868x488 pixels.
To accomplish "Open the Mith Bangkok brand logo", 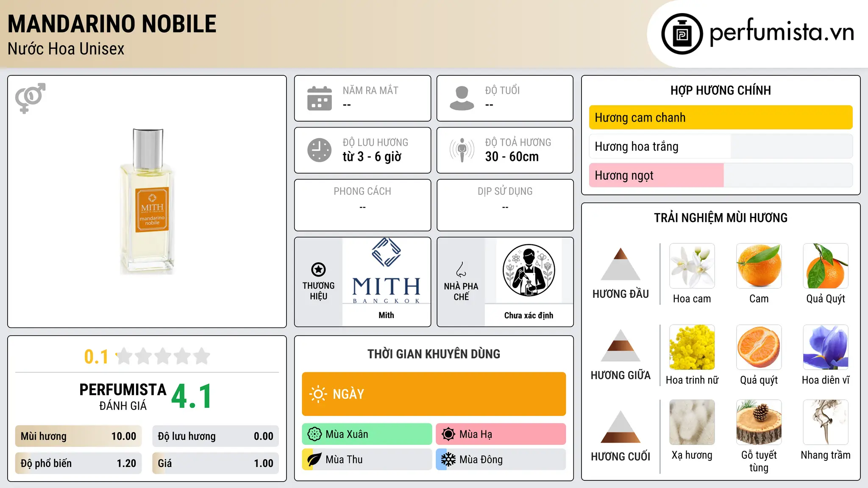I will 386,271.
